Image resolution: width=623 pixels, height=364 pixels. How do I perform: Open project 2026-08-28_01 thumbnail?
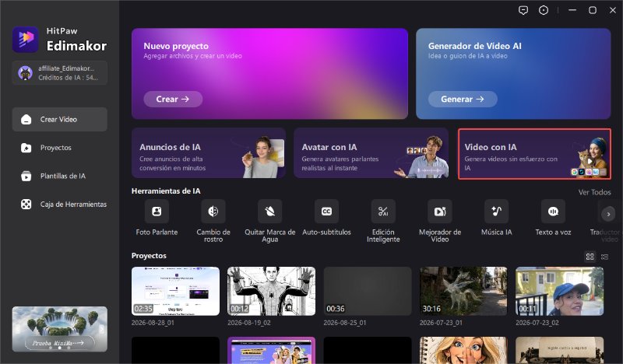[x=175, y=292]
